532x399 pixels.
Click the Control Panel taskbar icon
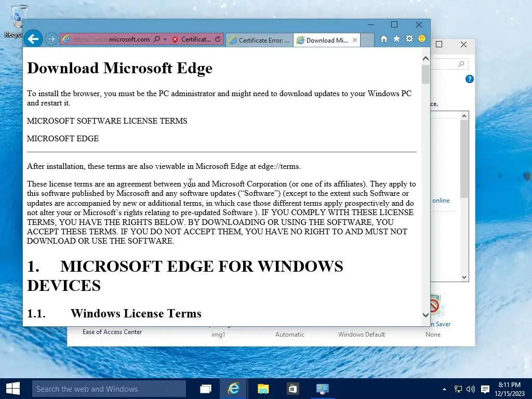[322, 389]
